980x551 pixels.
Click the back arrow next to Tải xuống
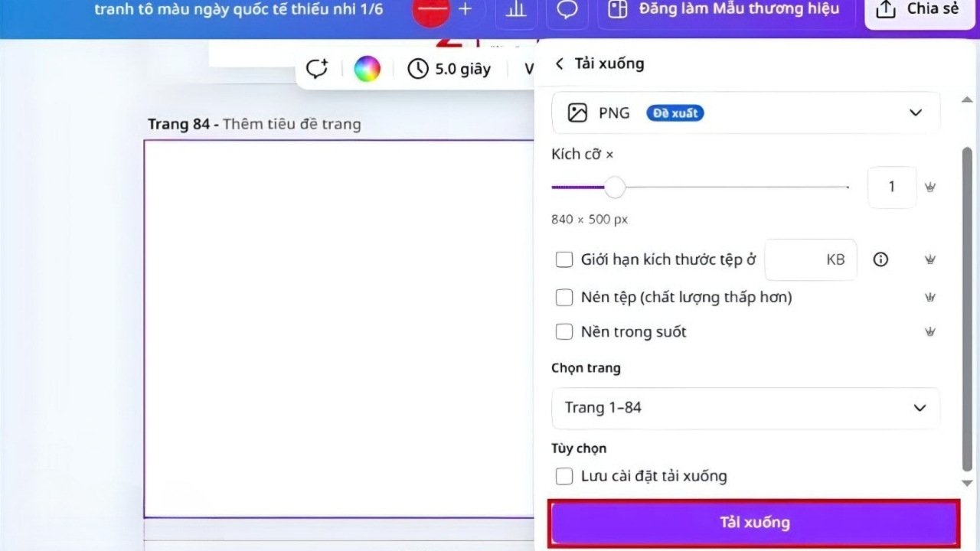click(560, 64)
